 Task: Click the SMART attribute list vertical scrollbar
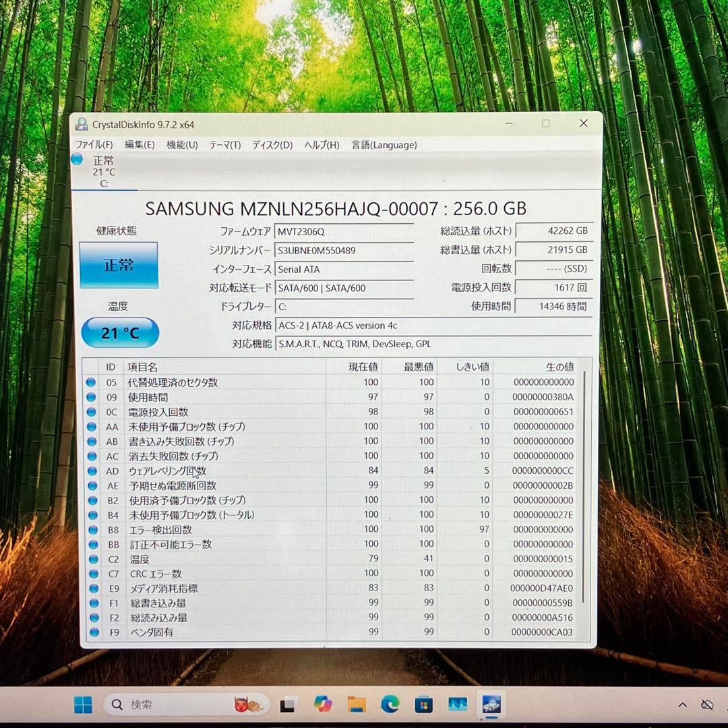[x=584, y=485]
